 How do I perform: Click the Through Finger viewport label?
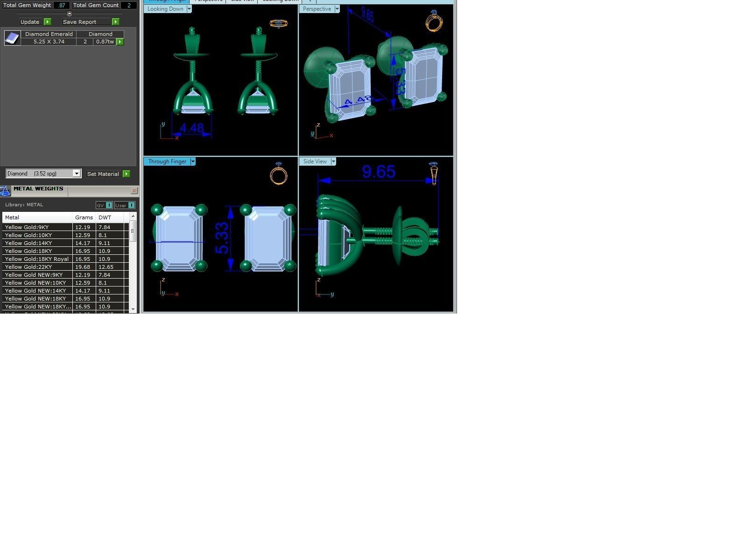(x=167, y=161)
